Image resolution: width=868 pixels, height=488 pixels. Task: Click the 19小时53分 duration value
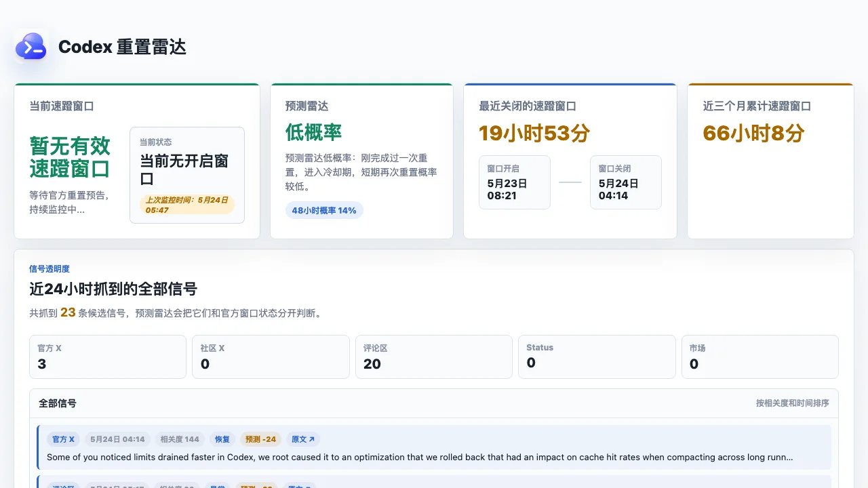point(534,133)
